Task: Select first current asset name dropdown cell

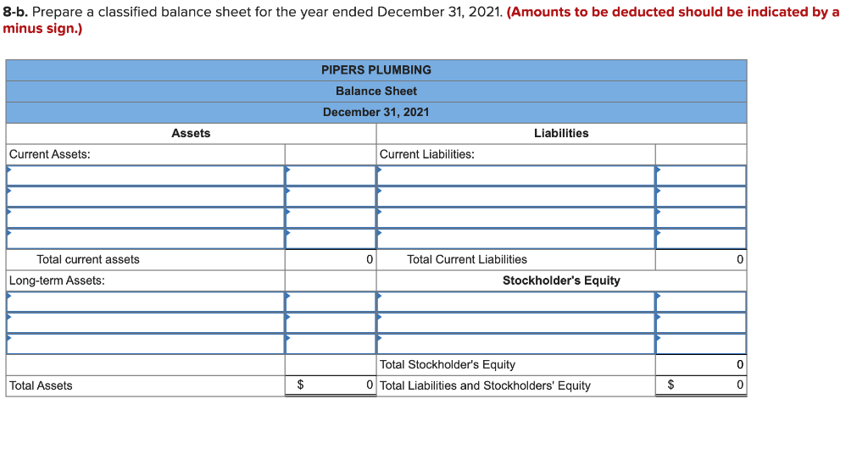Action: (x=146, y=175)
